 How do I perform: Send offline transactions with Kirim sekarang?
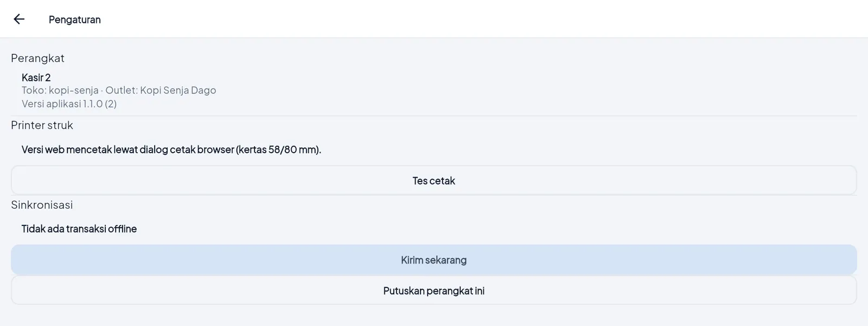point(434,260)
